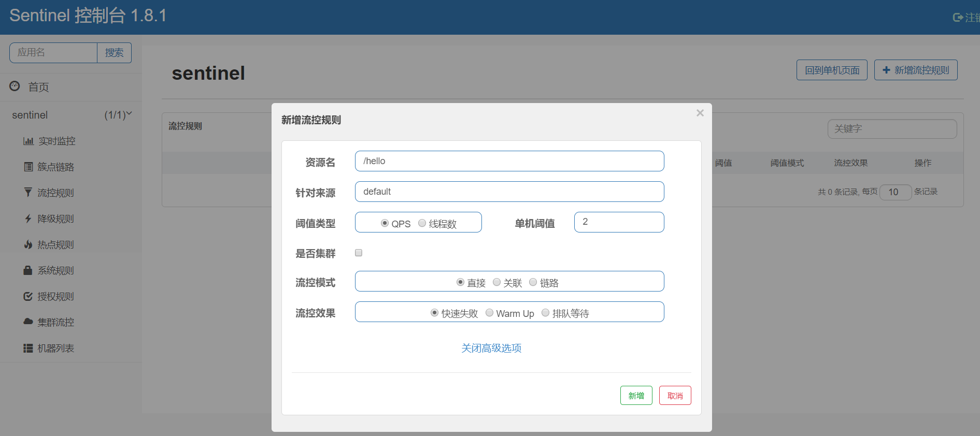The width and height of the screenshot is (980, 436).
Task: Click the lock icon for 系统规则
Action: tap(28, 270)
